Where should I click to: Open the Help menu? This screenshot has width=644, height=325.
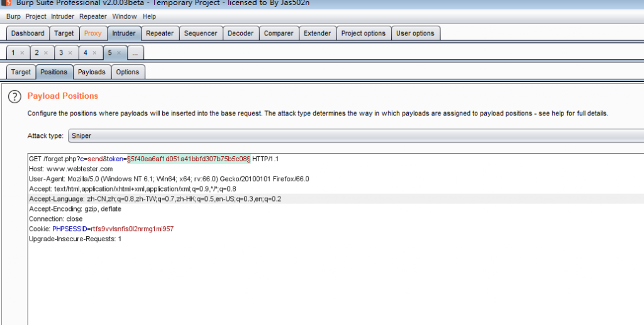coord(150,16)
